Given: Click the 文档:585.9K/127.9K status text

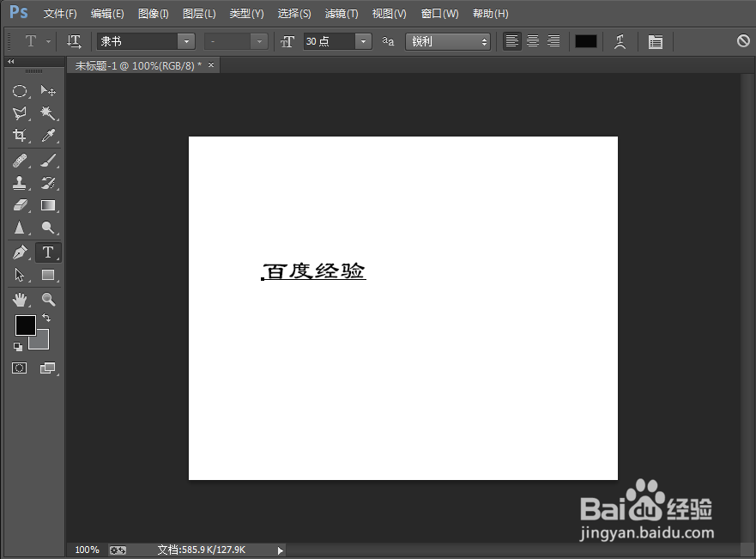Looking at the screenshot, I should (201, 550).
